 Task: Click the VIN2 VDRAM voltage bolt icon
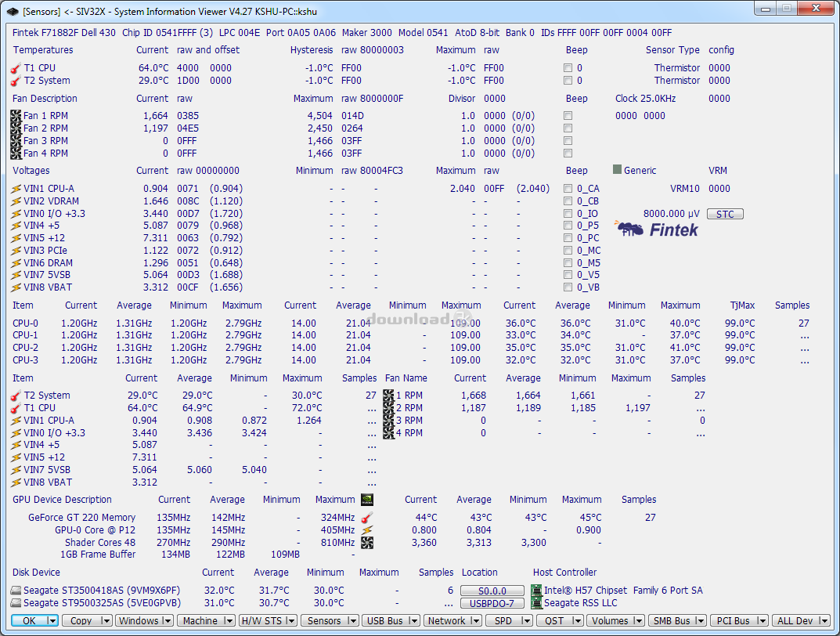16,201
